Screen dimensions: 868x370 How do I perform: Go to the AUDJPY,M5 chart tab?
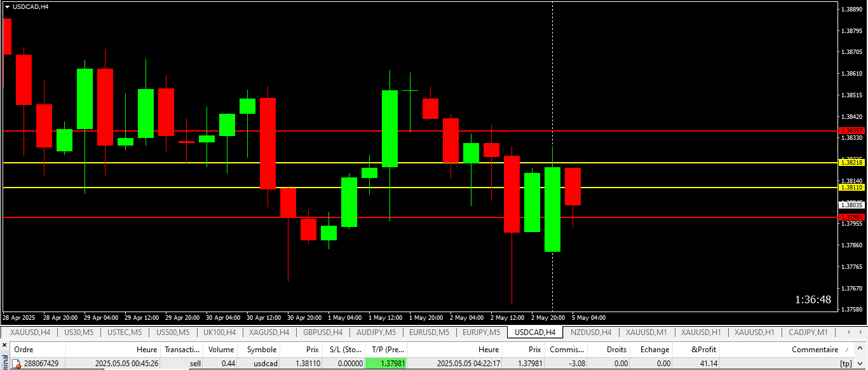[x=376, y=332]
